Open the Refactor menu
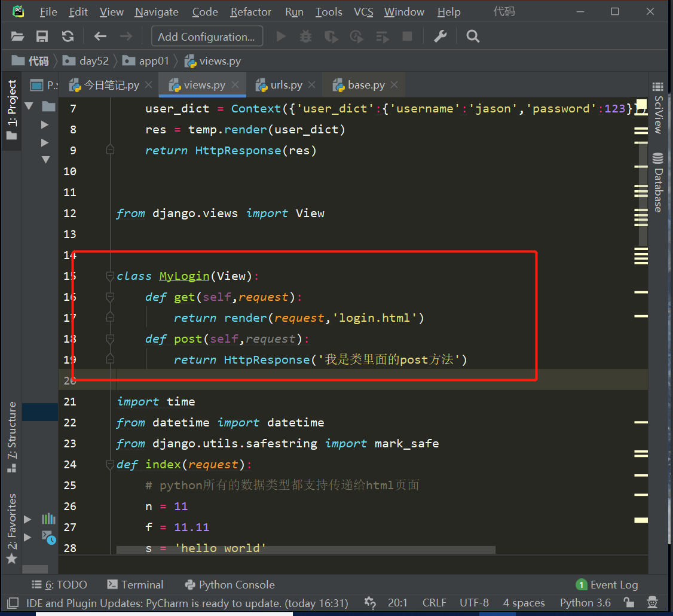The image size is (673, 616). click(x=250, y=12)
